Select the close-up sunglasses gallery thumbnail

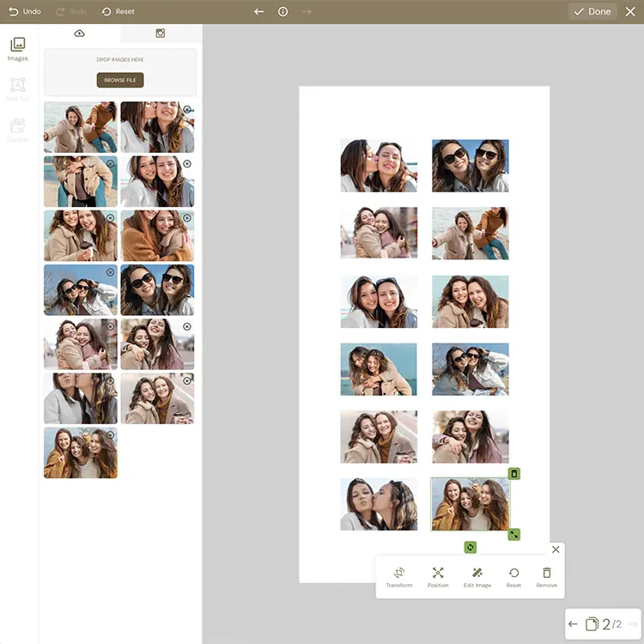[x=157, y=290]
